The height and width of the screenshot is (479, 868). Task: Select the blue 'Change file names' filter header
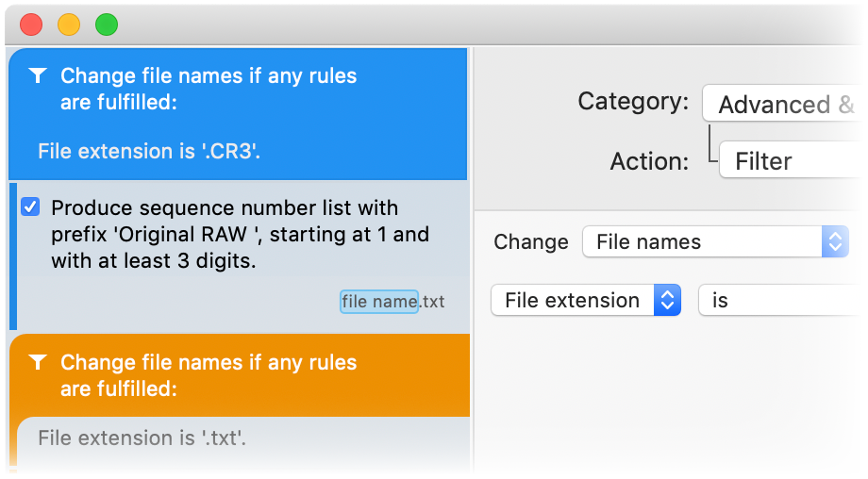208,89
